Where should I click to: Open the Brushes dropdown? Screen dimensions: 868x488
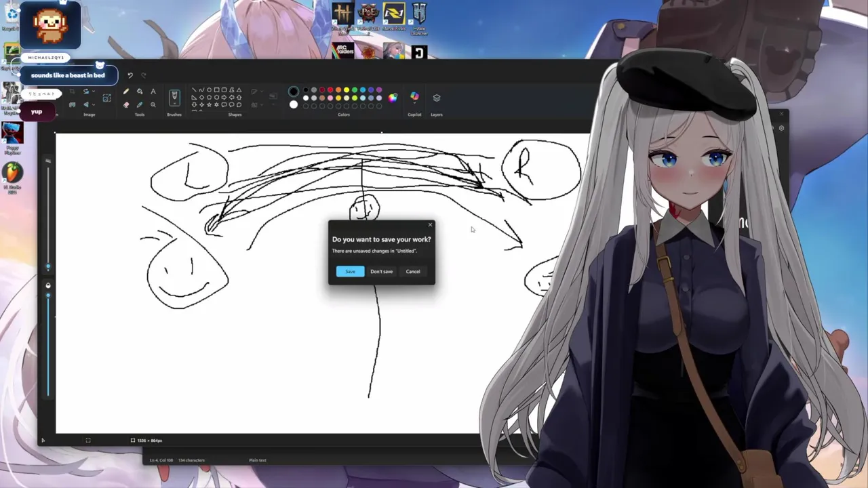174,98
